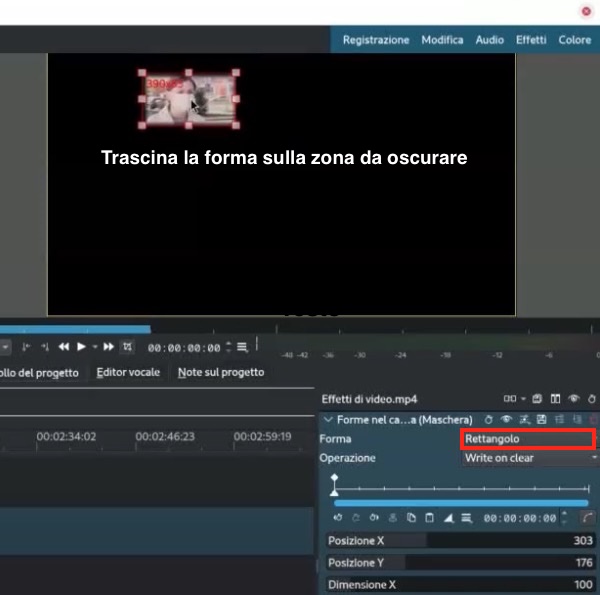The height and width of the screenshot is (595, 600).
Task: Click the bottom-right handle of mask rectangle
Action: [x=236, y=125]
